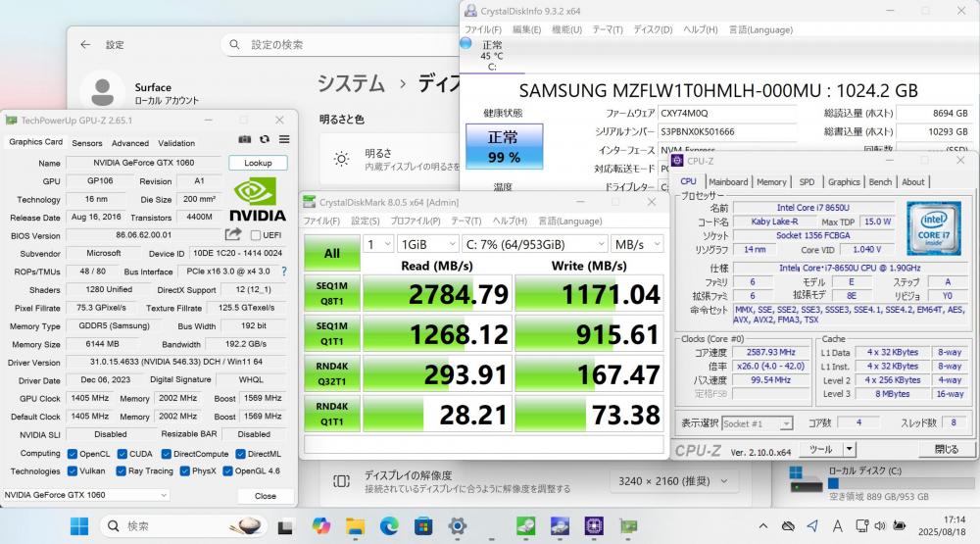The image size is (980, 544).
Task: Click the Surface user account avatar
Action: pyautogui.click(x=103, y=91)
